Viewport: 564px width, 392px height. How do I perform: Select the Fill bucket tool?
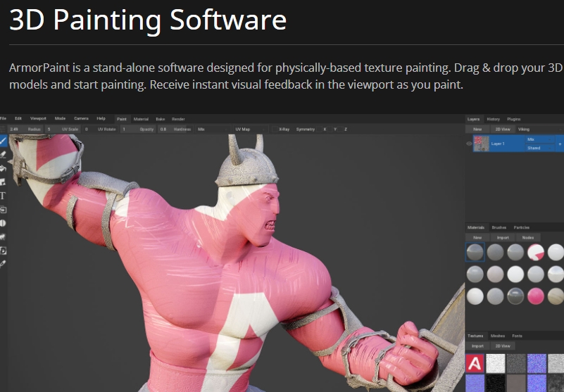(4, 168)
